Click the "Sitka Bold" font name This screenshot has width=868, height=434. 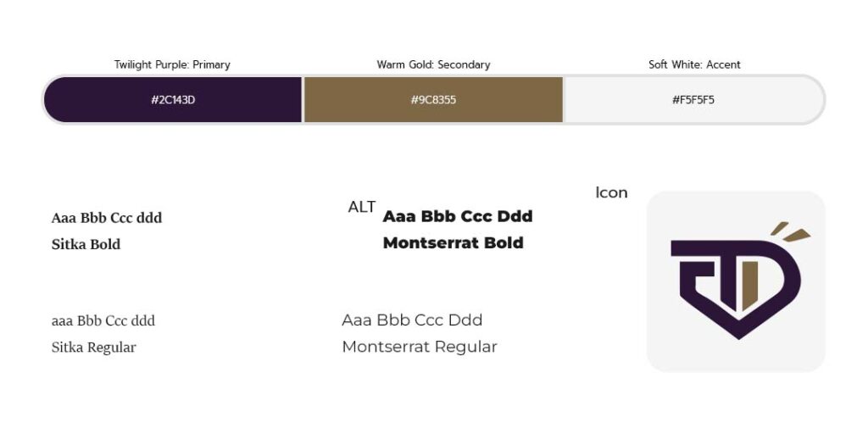(86, 244)
